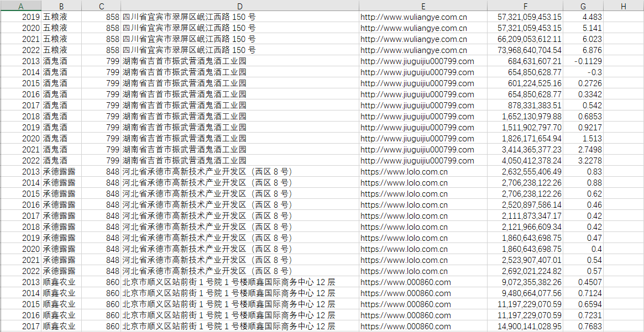Click the cell showing 601,224,525.16
The height and width of the screenshot is (332, 644).
point(525,84)
